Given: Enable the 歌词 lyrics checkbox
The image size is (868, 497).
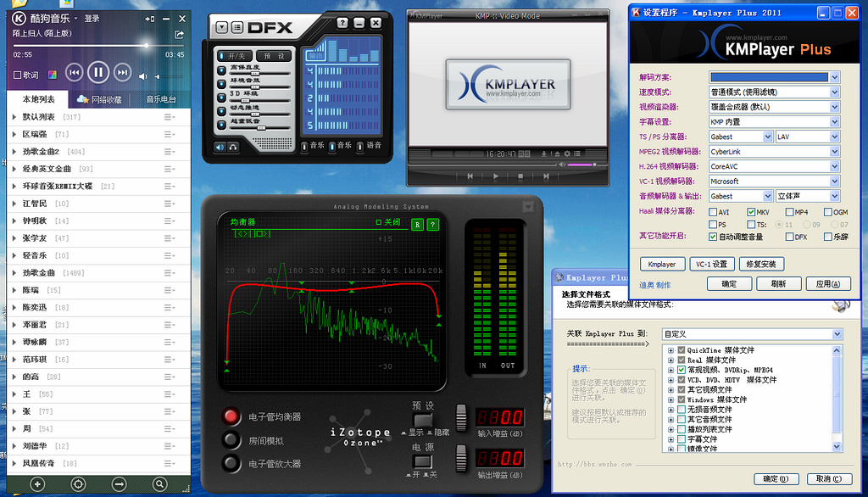Looking at the screenshot, I should (x=18, y=75).
